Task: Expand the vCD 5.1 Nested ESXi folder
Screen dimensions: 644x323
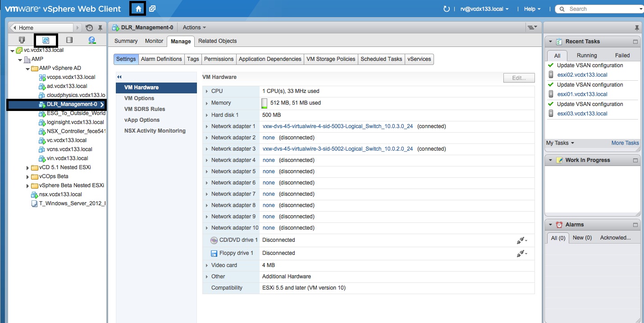Action: pos(27,168)
